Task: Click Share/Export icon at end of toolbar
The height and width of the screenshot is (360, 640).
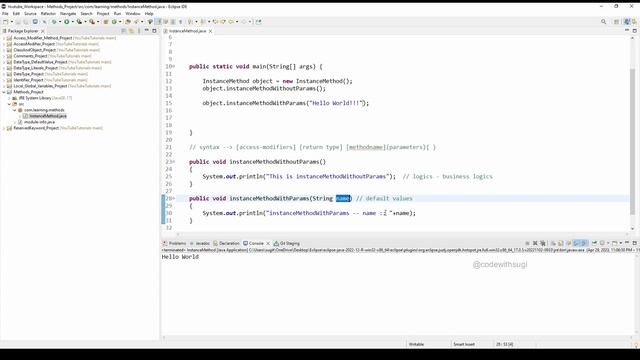Action: coord(258,22)
